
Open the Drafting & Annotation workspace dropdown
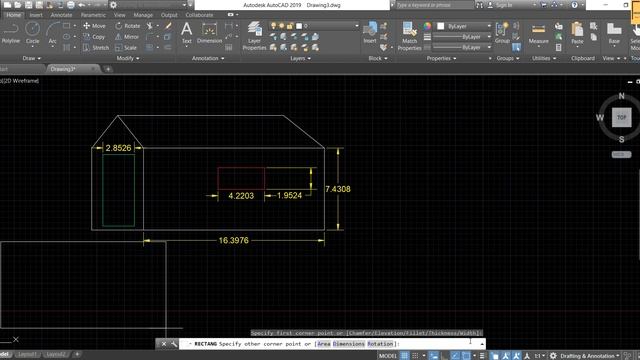590,356
